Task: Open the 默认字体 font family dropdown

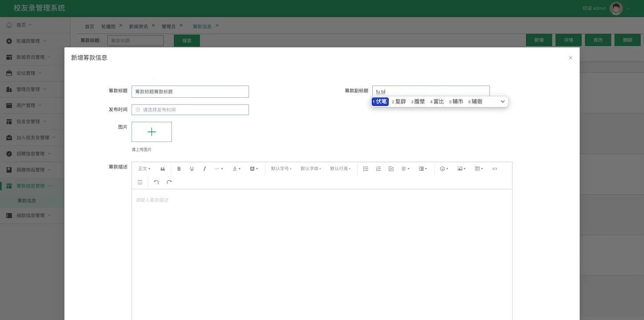Action: coord(311,169)
